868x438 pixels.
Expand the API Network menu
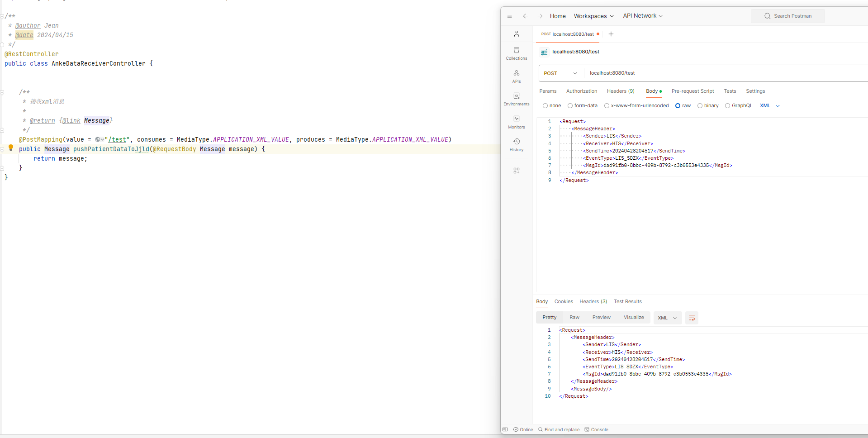click(643, 16)
